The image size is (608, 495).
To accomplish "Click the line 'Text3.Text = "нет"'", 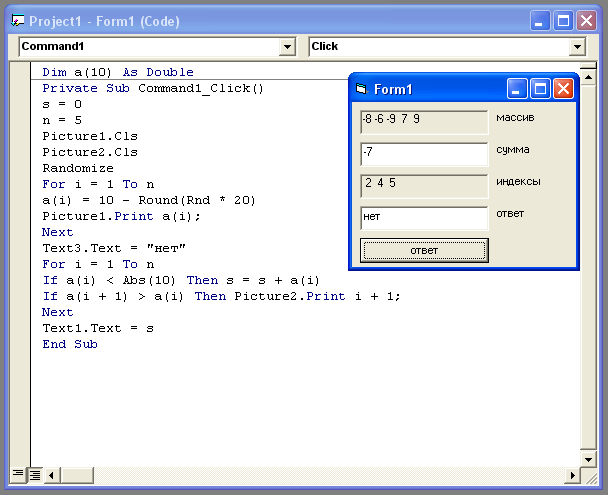I will point(114,248).
